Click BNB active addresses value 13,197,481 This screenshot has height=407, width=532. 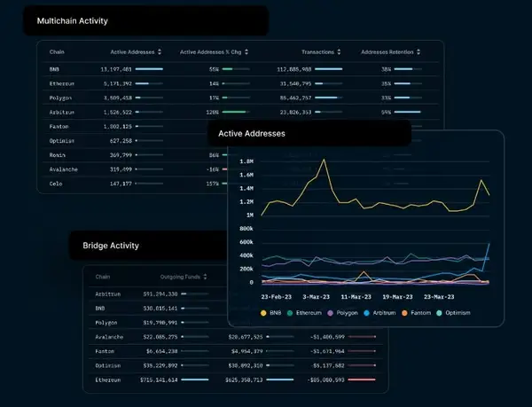tap(116, 69)
